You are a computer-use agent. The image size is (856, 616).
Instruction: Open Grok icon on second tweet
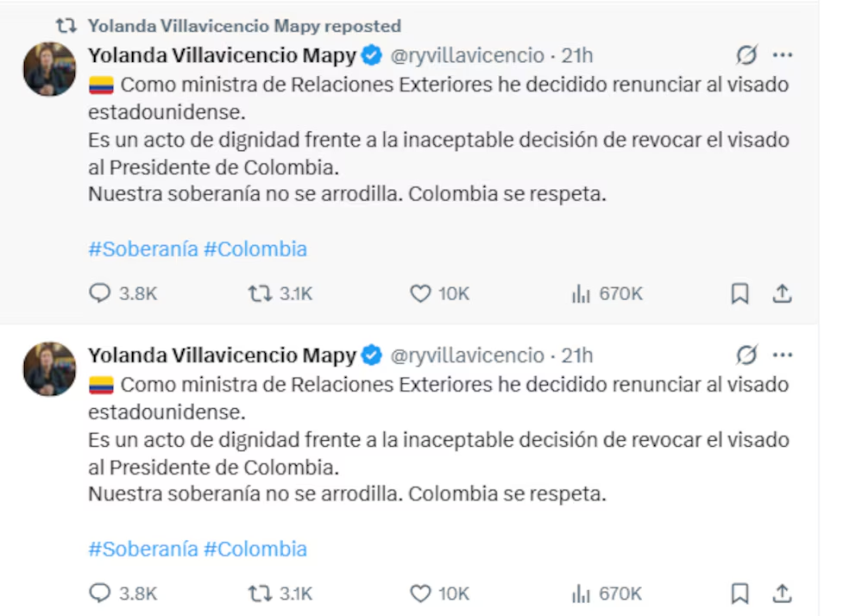746,355
